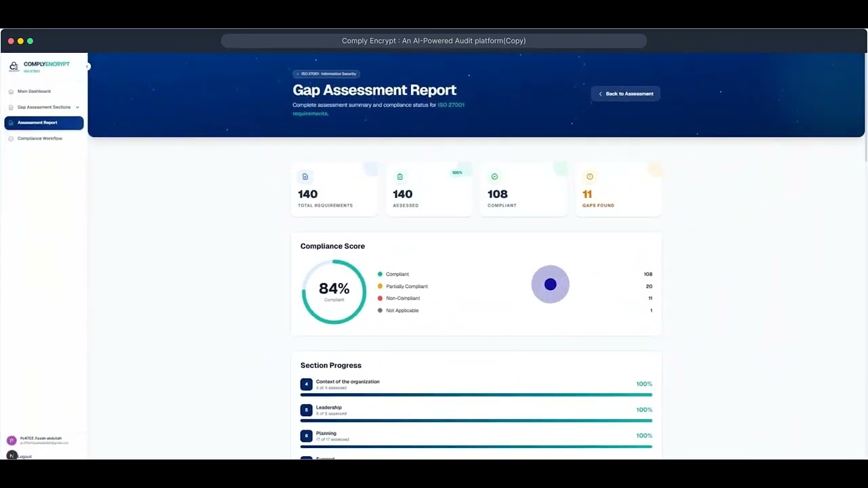The image size is (868, 488).
Task: Click the Context of the organization section title
Action: pyautogui.click(x=348, y=382)
